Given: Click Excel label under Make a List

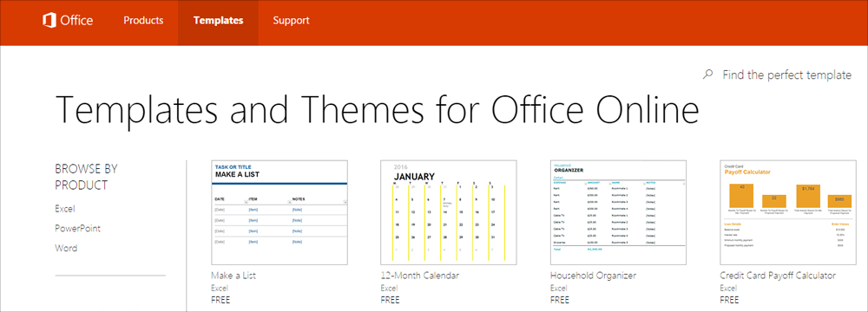Looking at the screenshot, I should [x=220, y=289].
